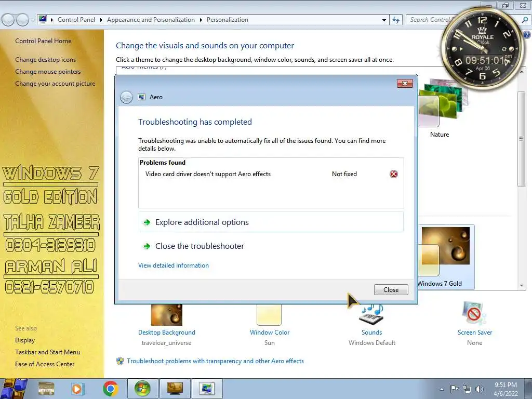Click the search magnifier icon
This screenshot has height=399, width=532.
point(525,20)
